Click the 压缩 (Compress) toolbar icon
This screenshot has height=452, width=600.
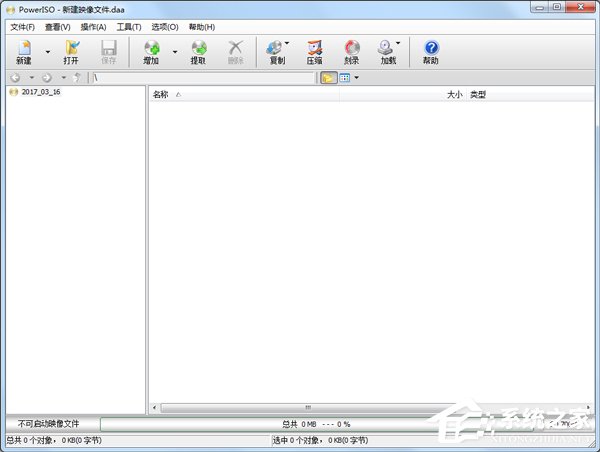(x=315, y=52)
